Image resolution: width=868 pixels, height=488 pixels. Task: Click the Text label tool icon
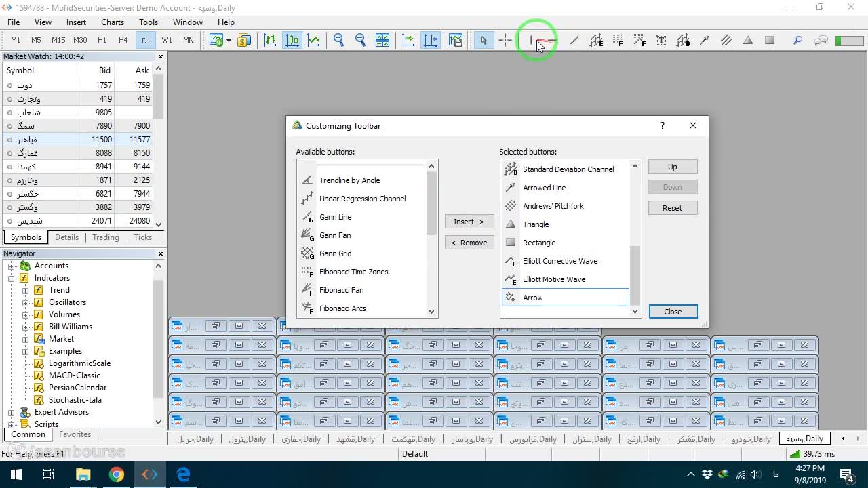pyautogui.click(x=661, y=41)
